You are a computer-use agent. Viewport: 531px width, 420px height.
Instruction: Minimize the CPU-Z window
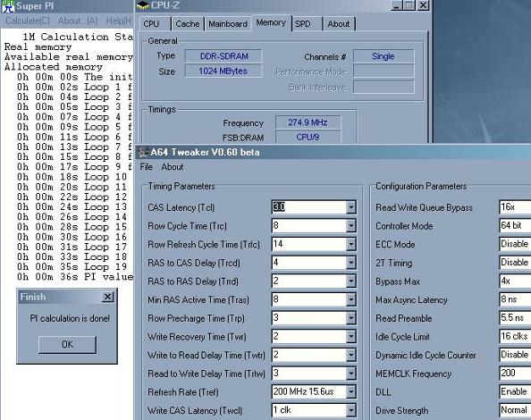[x=396, y=5]
